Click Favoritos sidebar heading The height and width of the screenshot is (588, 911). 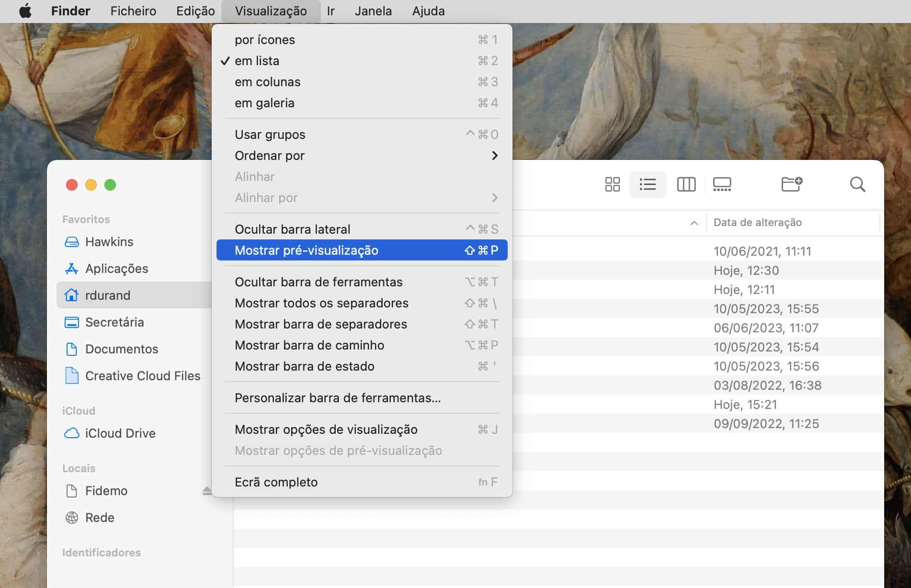click(x=86, y=219)
